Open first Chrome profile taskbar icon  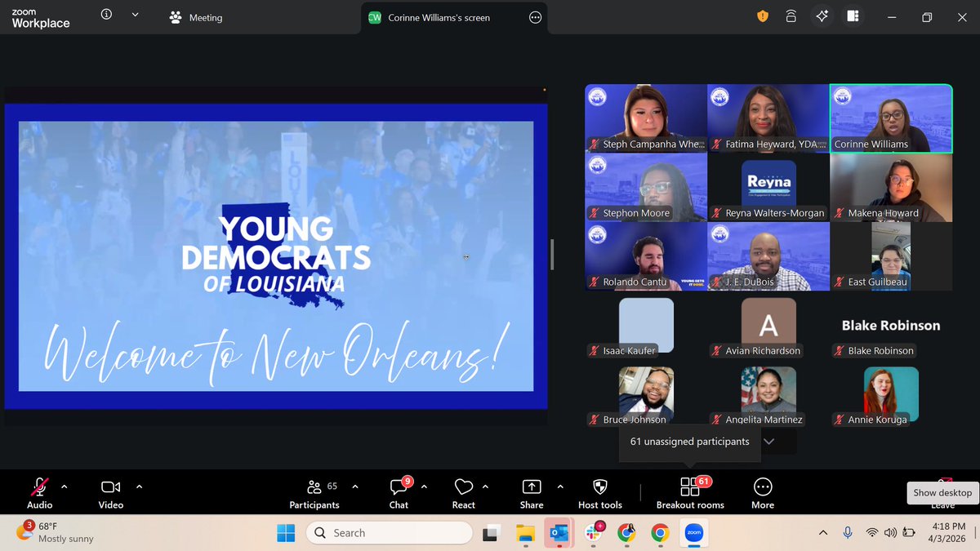click(626, 533)
